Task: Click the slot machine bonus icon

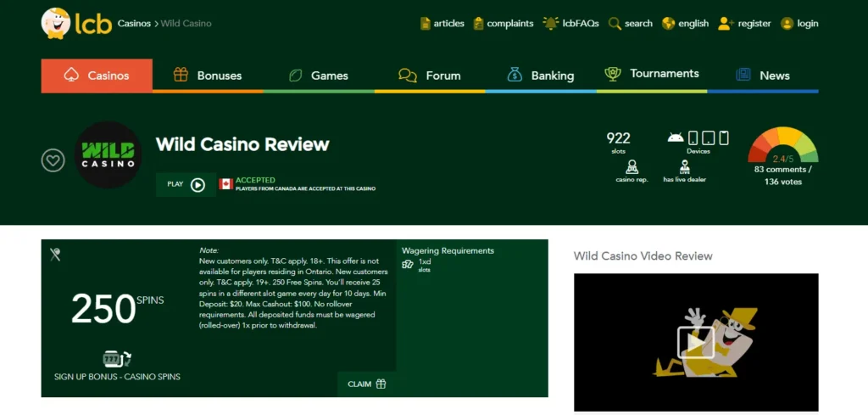Action: pos(117,359)
